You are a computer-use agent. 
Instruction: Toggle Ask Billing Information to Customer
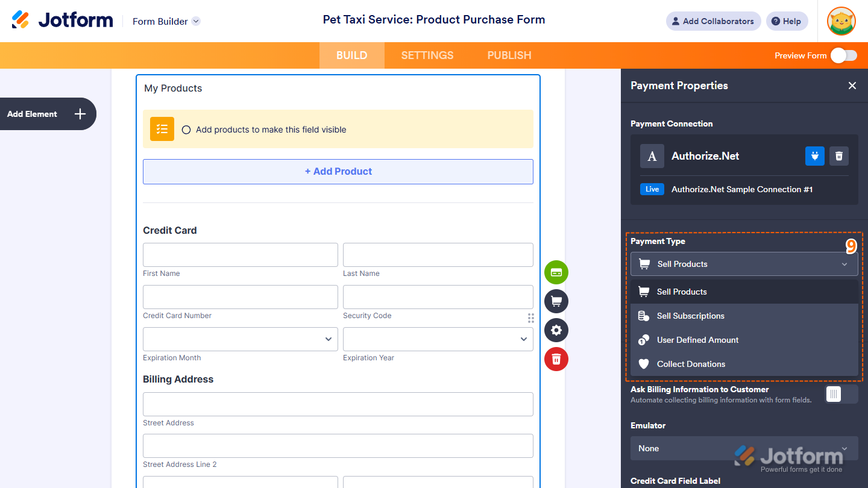coord(841,394)
